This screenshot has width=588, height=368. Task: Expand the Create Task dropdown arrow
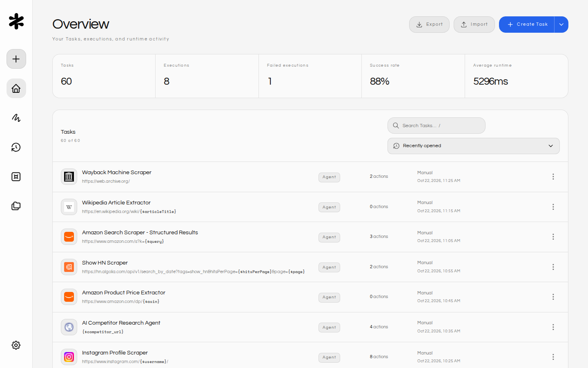point(561,25)
